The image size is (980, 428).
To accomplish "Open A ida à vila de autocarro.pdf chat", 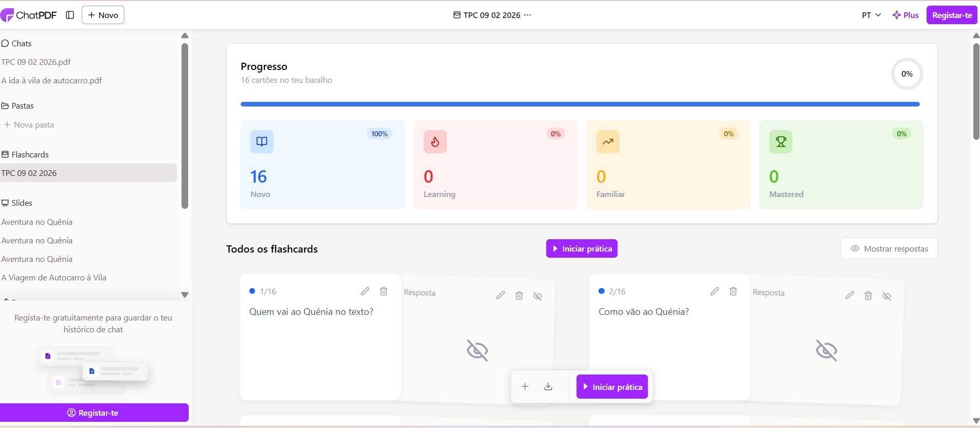I will (51, 80).
